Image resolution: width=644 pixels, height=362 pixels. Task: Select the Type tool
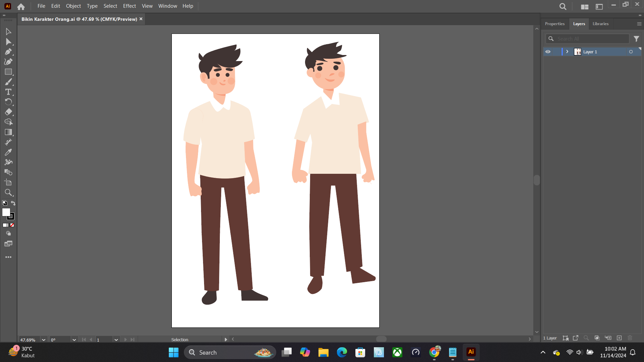(x=8, y=92)
